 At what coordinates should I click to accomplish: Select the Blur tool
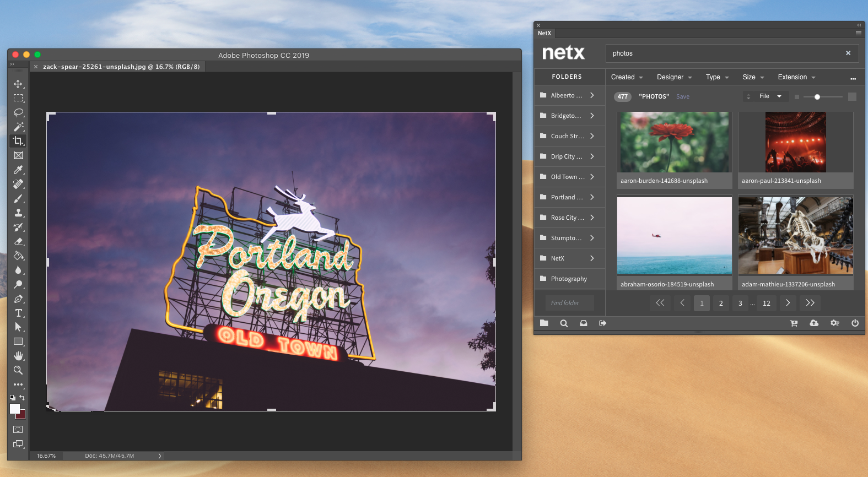[x=18, y=270]
